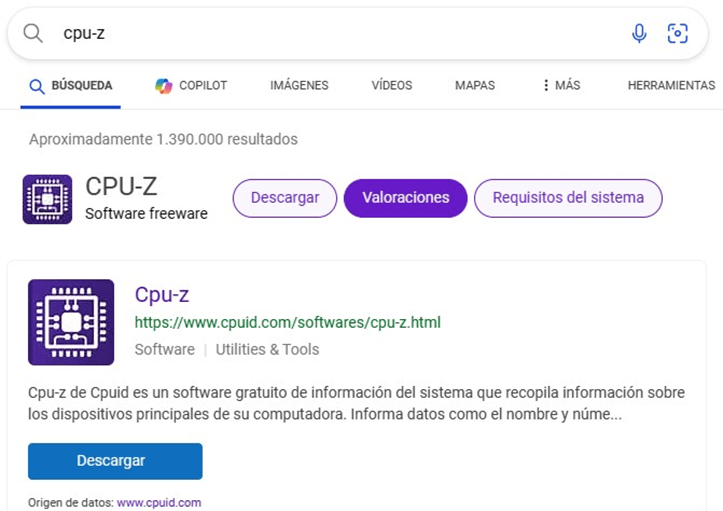Click the Origen de datos label
This screenshot has height=511, width=723.
point(71,503)
